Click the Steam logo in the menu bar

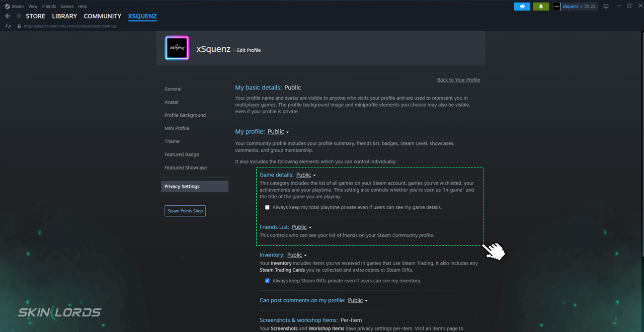click(7, 7)
